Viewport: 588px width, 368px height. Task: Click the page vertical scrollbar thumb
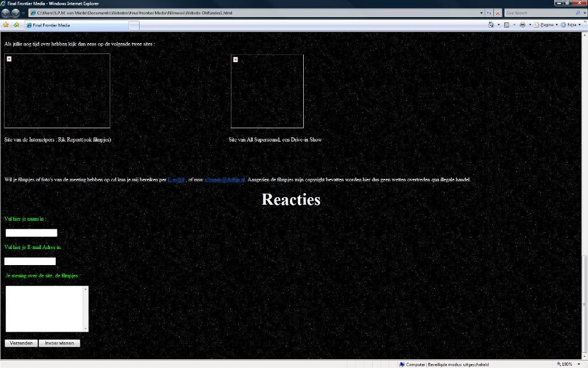[584, 304]
